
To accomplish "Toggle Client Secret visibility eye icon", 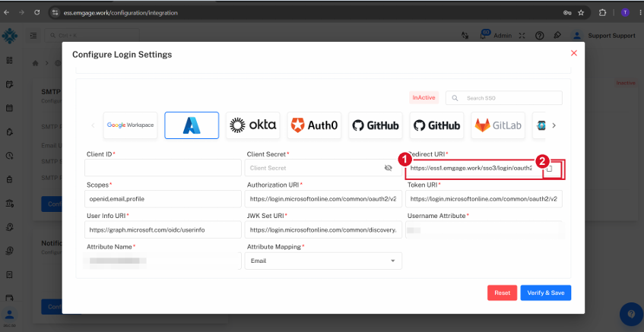I will (388, 168).
